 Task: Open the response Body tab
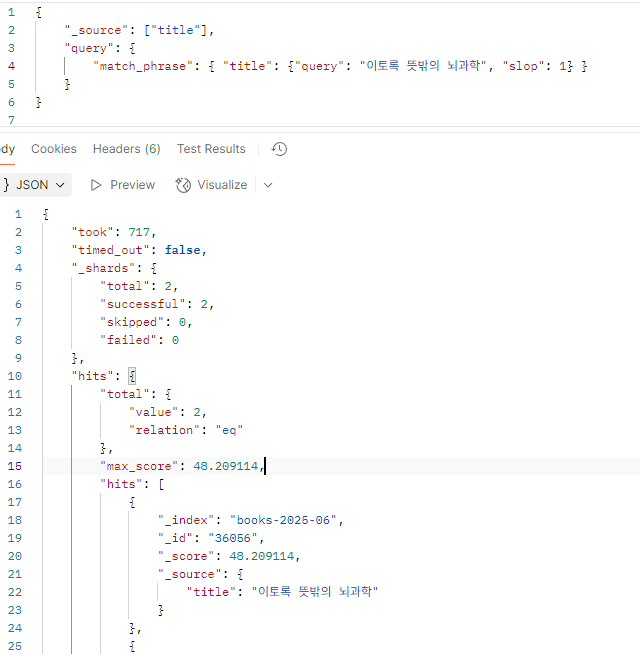coord(7,149)
